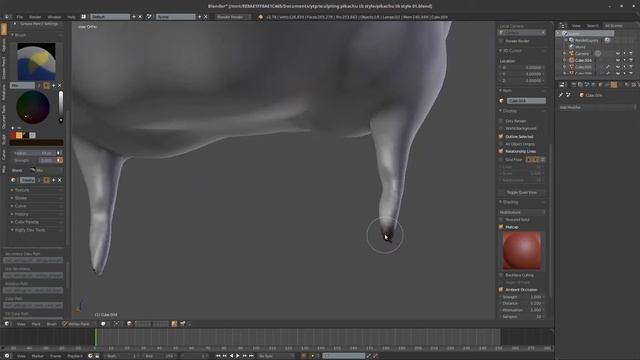Edit the object name field Cube.004
Screen dimensions: 640x360
coord(526,101)
